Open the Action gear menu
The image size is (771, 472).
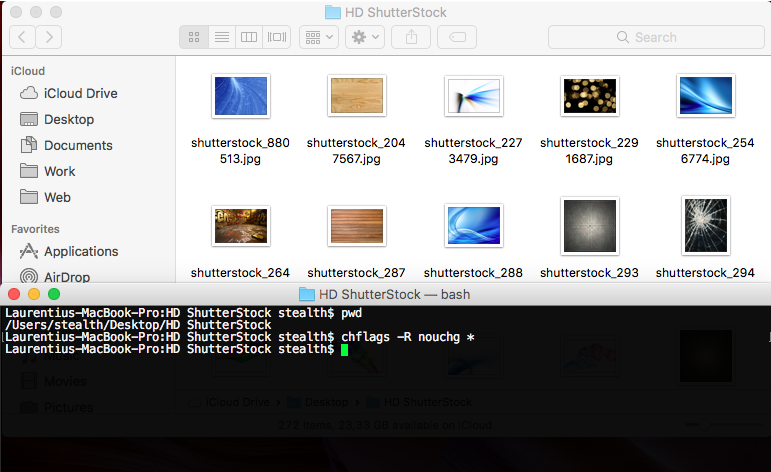click(x=365, y=37)
